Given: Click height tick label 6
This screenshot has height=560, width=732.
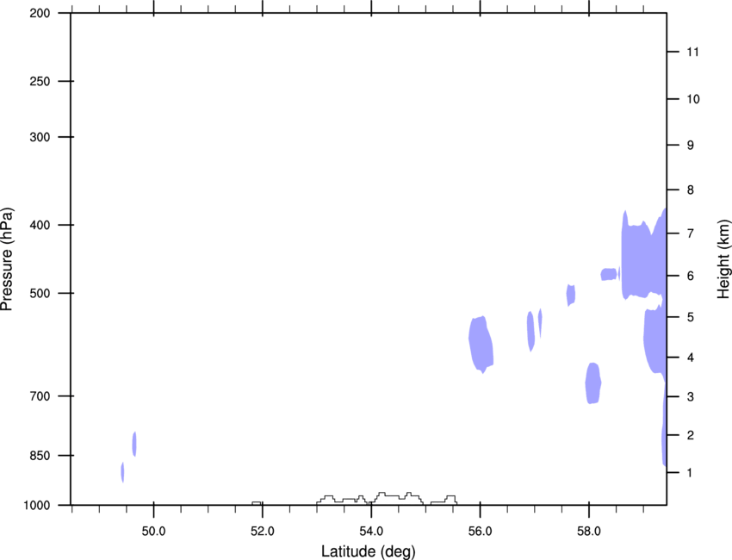Looking at the screenshot, I should 691,276.
